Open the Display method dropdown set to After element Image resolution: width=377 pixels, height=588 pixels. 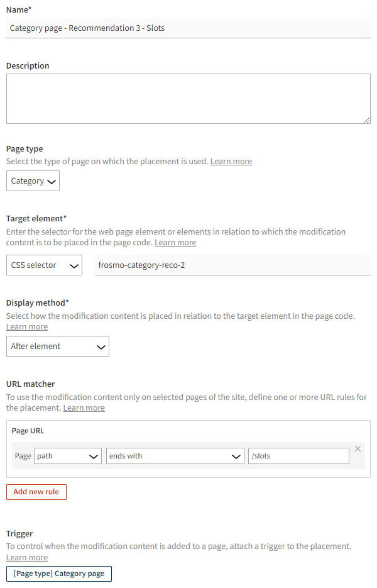tap(57, 346)
